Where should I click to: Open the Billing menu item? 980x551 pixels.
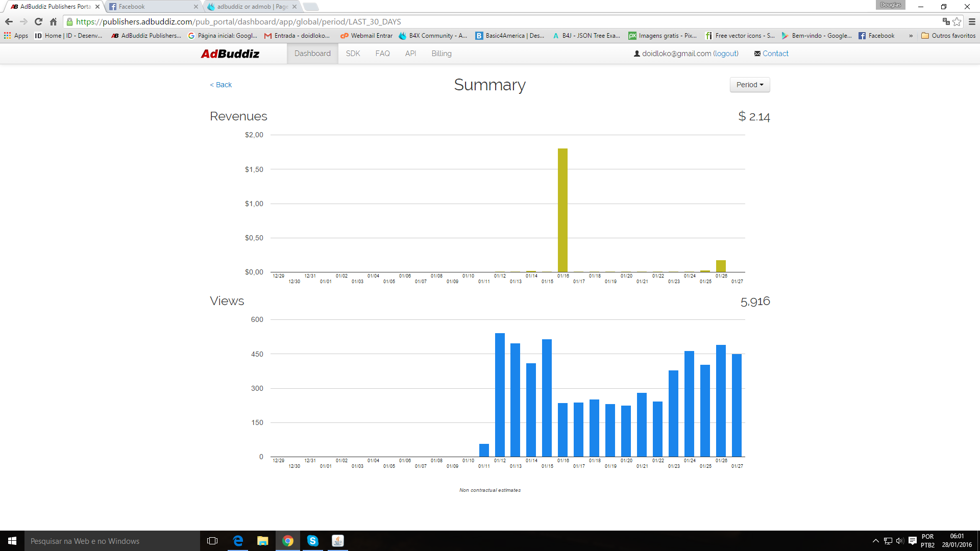(x=441, y=54)
